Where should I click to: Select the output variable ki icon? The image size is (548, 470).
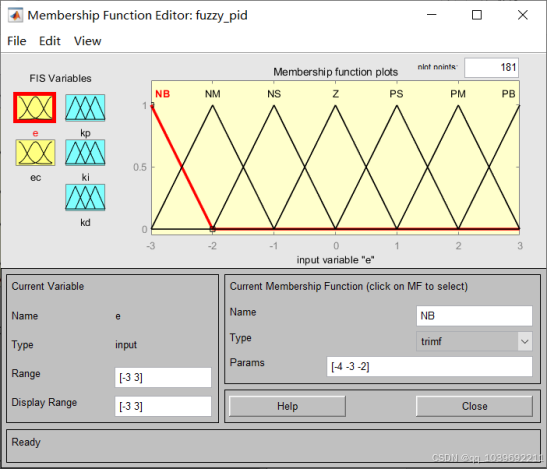tap(85, 153)
